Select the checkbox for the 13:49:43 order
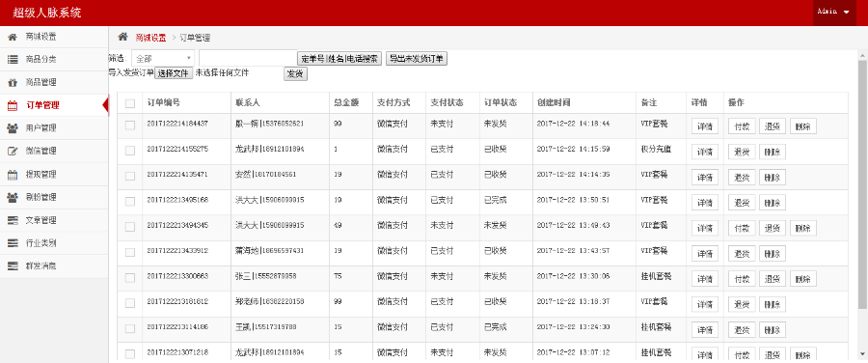 [x=130, y=227]
